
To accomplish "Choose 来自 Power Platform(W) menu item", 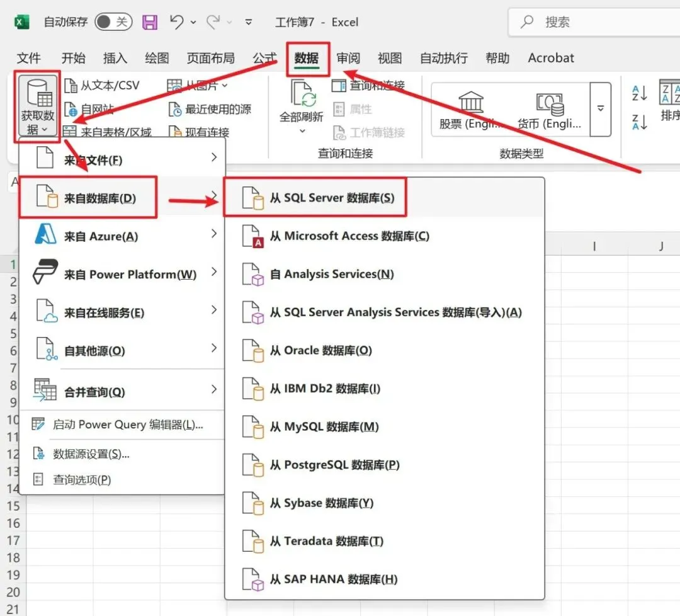I will (122, 274).
